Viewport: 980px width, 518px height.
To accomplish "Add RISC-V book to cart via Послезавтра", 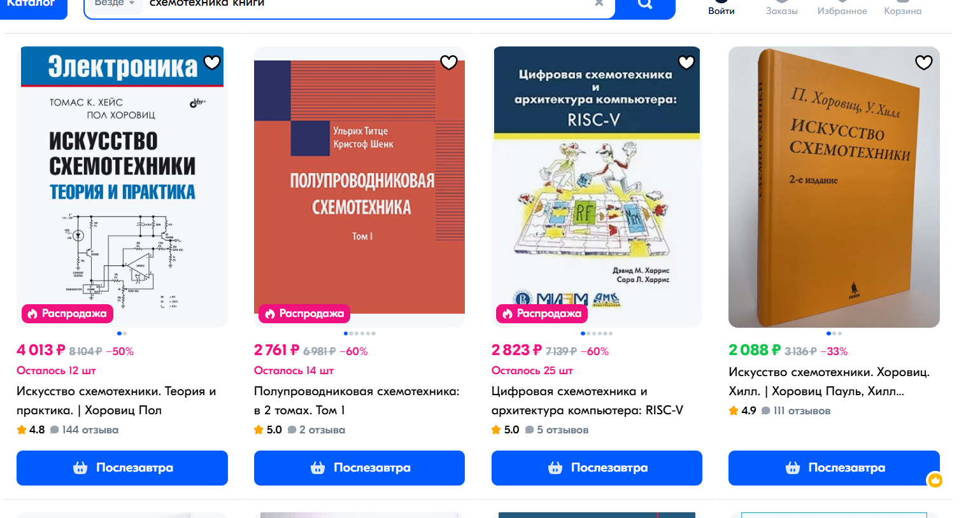I will (597, 468).
